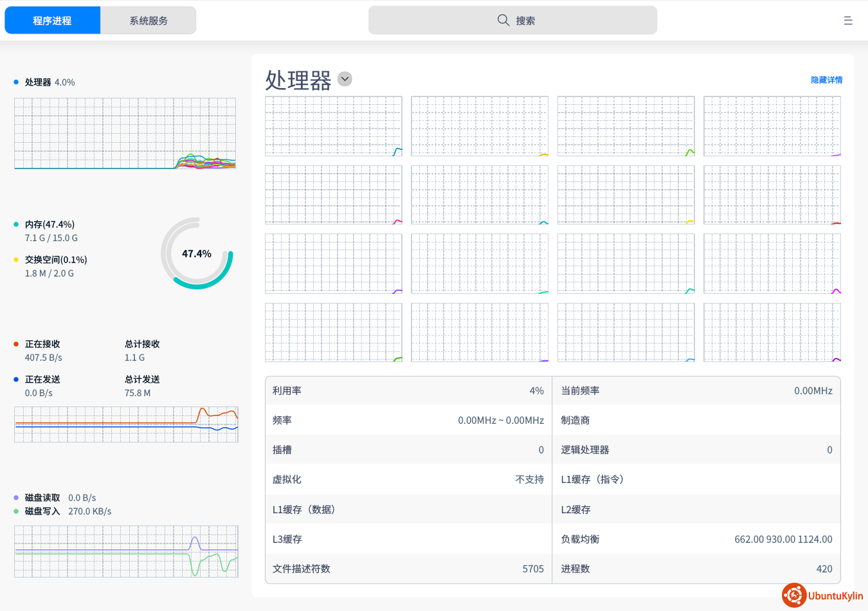Image resolution: width=868 pixels, height=611 pixels.
Task: Click the 搜索 search field
Action: click(512, 21)
